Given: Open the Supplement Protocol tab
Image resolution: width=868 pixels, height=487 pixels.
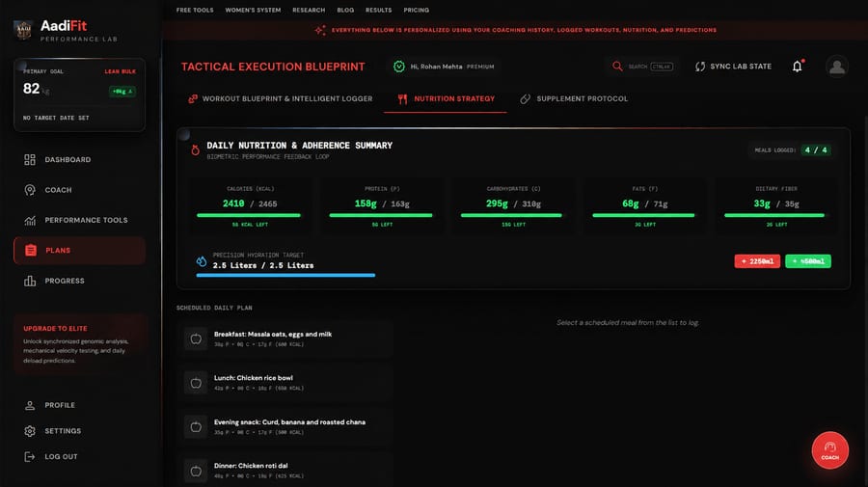Looking at the screenshot, I should pos(574,99).
